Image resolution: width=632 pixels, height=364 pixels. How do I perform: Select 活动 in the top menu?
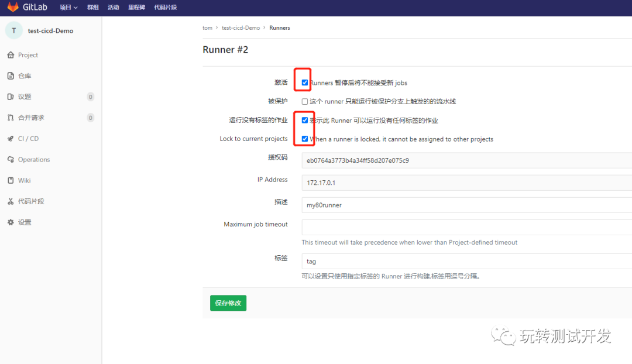(113, 7)
